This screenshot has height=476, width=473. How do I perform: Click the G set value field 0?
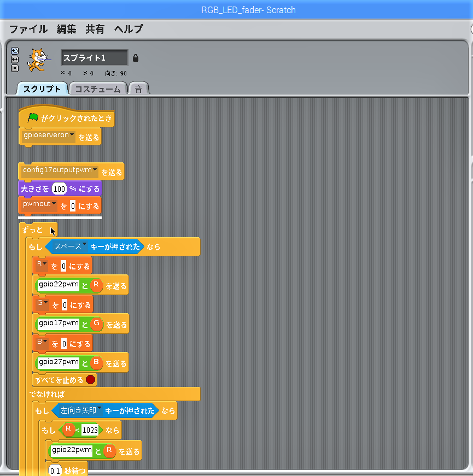point(65,305)
